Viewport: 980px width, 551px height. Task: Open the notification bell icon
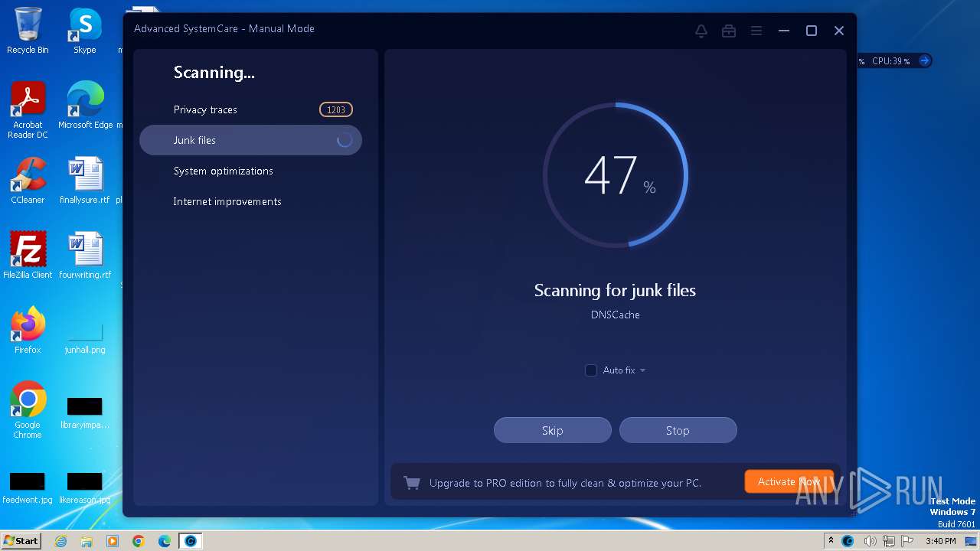[x=701, y=31]
